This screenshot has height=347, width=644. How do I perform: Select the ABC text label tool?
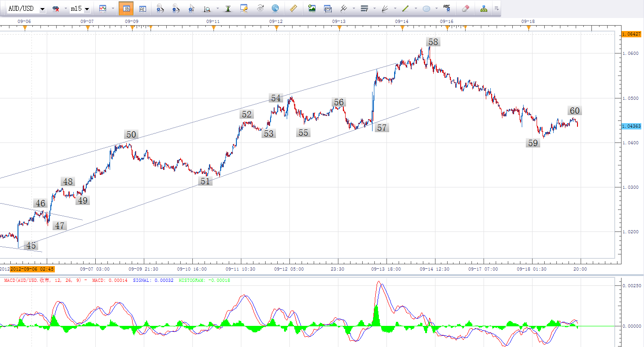pyautogui.click(x=447, y=8)
